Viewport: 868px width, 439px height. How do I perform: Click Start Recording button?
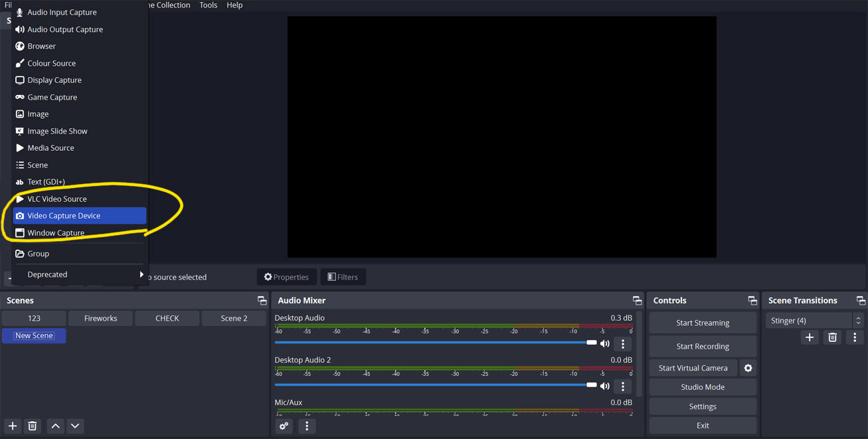[703, 346]
